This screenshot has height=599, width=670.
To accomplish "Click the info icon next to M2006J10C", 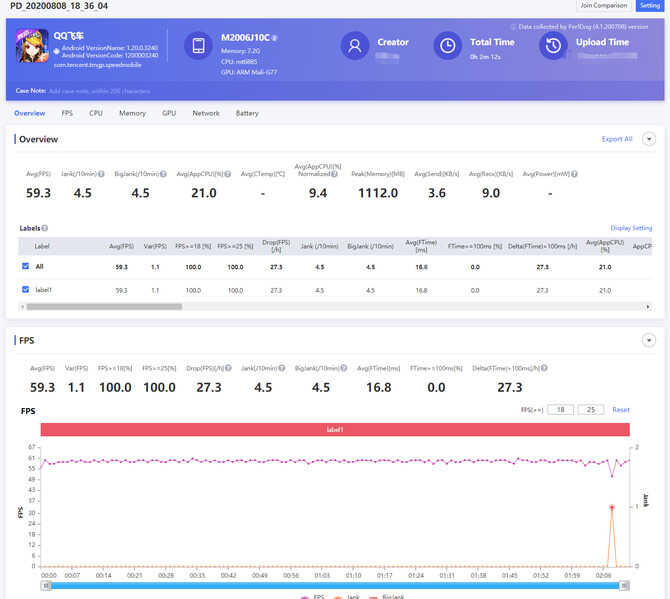I will [x=274, y=38].
